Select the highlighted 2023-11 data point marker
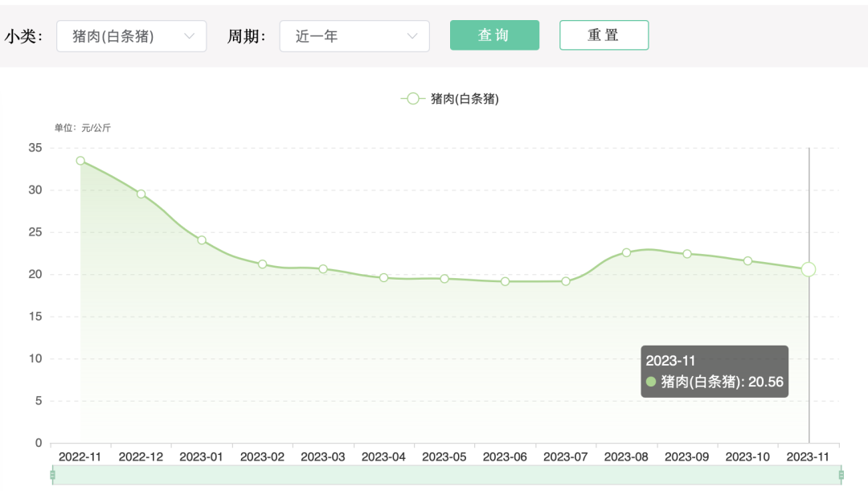Viewport: 868px width, 491px height. (808, 270)
